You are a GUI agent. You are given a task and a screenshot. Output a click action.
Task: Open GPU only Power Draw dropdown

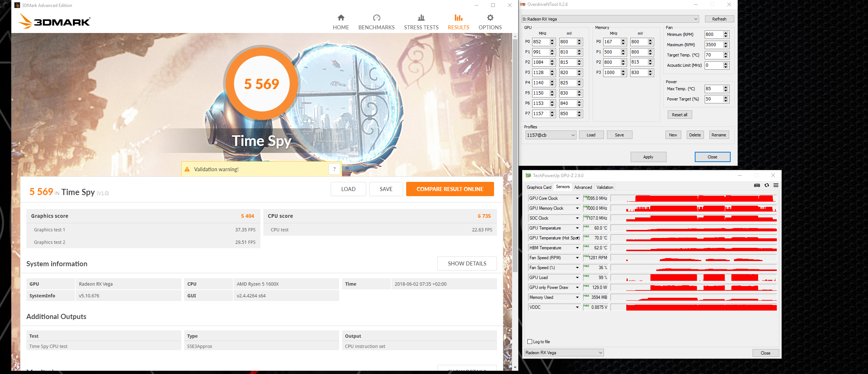tap(577, 287)
